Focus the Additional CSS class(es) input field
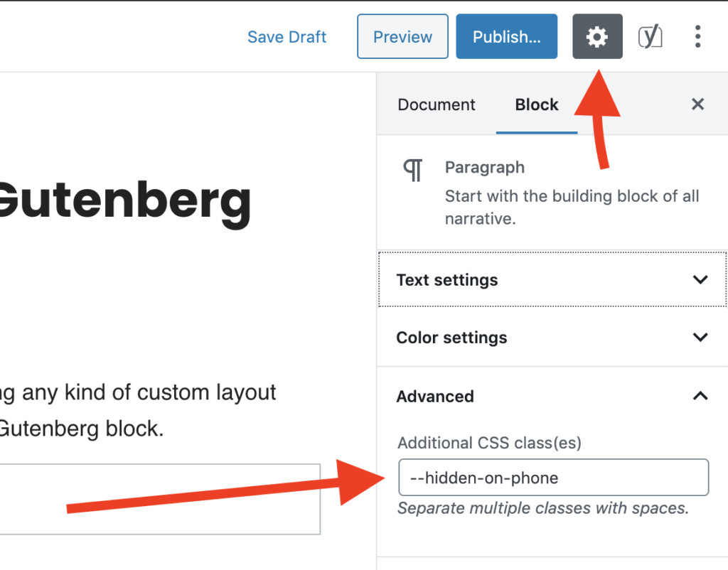This screenshot has height=570, width=728. [553, 478]
